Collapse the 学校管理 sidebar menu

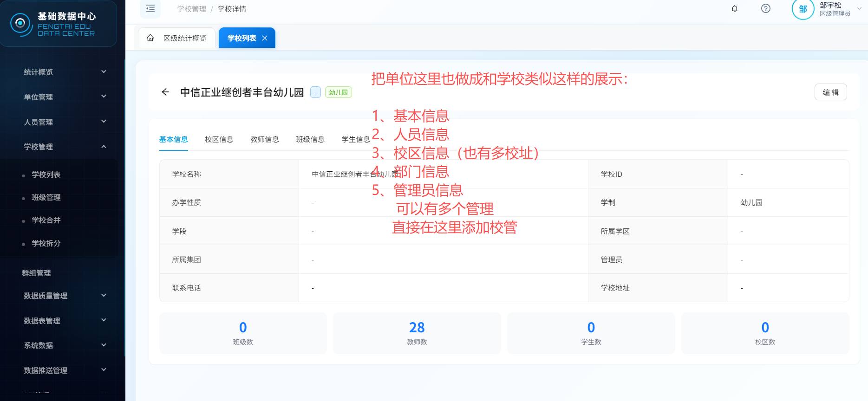click(x=65, y=147)
